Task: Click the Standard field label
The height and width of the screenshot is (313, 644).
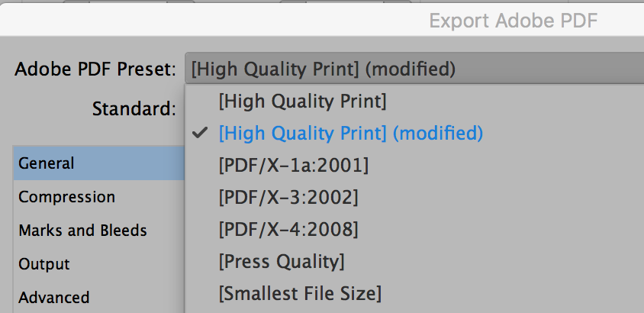Action: 134,108
